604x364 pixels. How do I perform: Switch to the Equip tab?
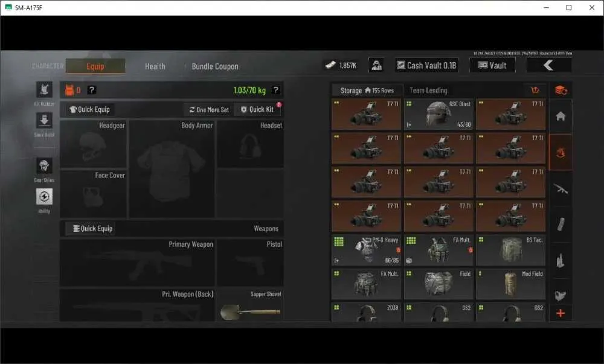coord(95,66)
